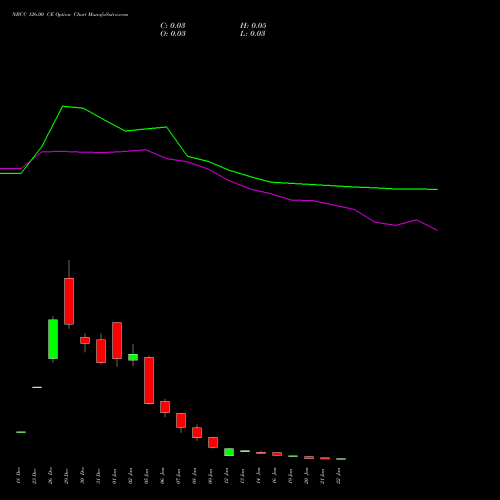Select the low value L: 0.03
The height and width of the screenshot is (500, 500).
[x=253, y=34]
